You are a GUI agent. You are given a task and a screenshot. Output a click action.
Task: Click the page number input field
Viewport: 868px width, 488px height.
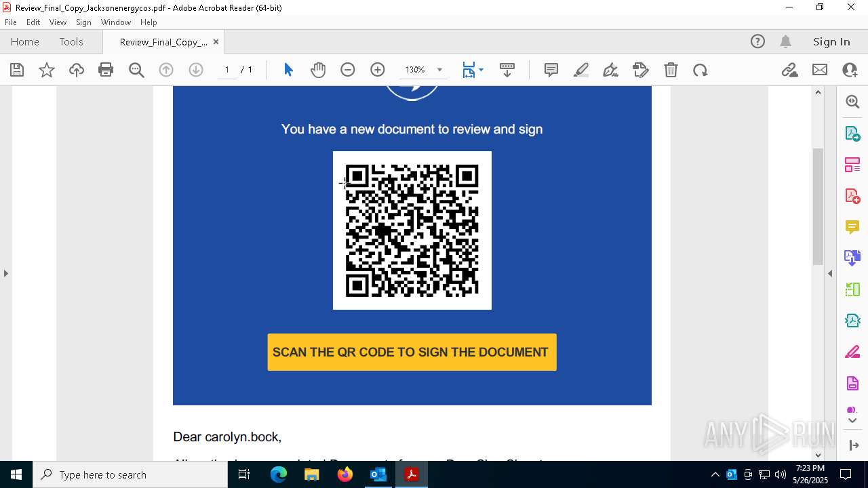tap(226, 70)
